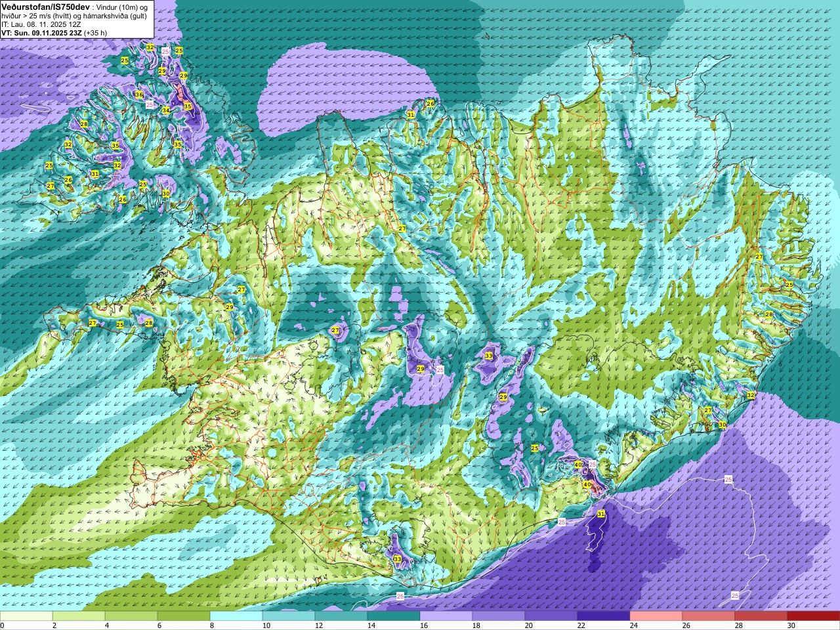Select the 14–16 m/s dark teal legend swatch
Image resolution: width=840 pixels, height=630 pixels.
394,616
